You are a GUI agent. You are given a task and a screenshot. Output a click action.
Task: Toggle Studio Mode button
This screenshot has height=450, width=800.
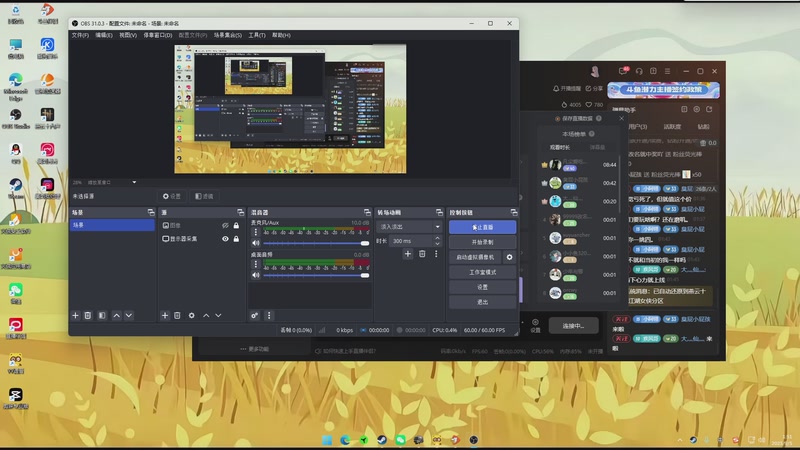pyautogui.click(x=482, y=272)
